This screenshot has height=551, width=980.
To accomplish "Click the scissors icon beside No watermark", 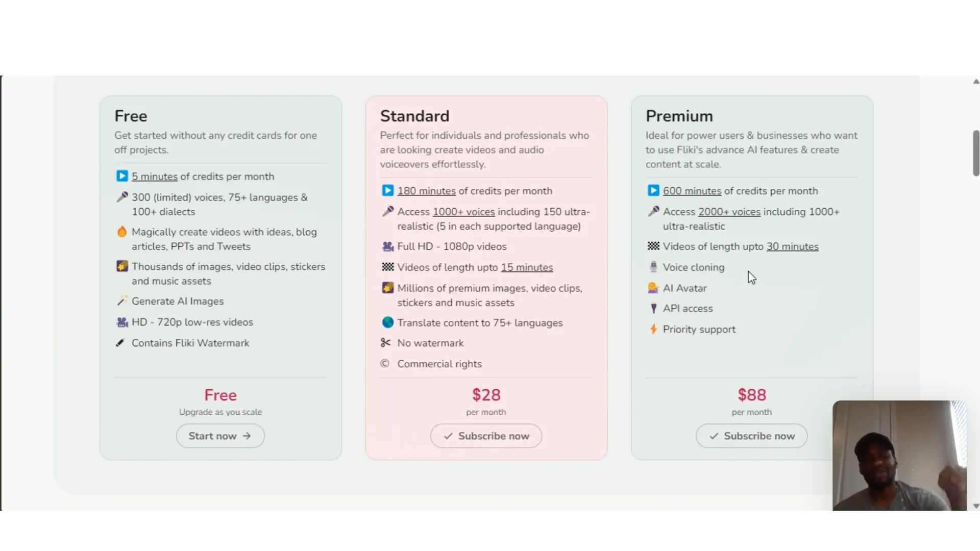I will [x=386, y=343].
